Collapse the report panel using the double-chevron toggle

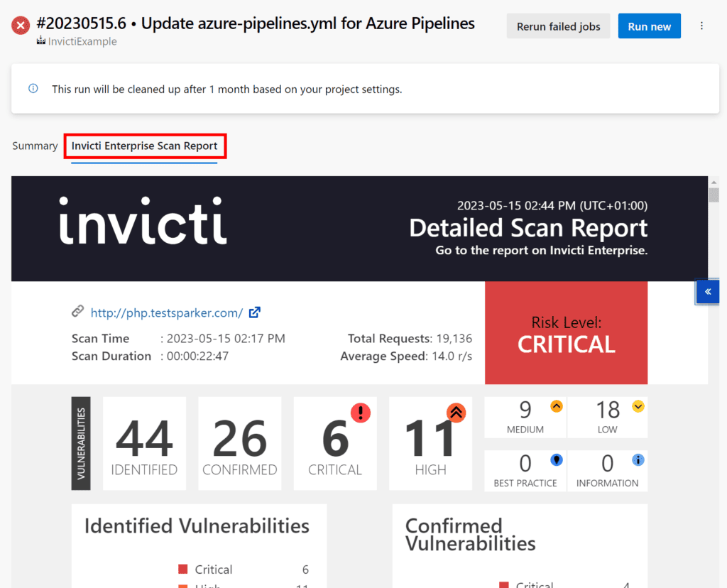pyautogui.click(x=707, y=291)
